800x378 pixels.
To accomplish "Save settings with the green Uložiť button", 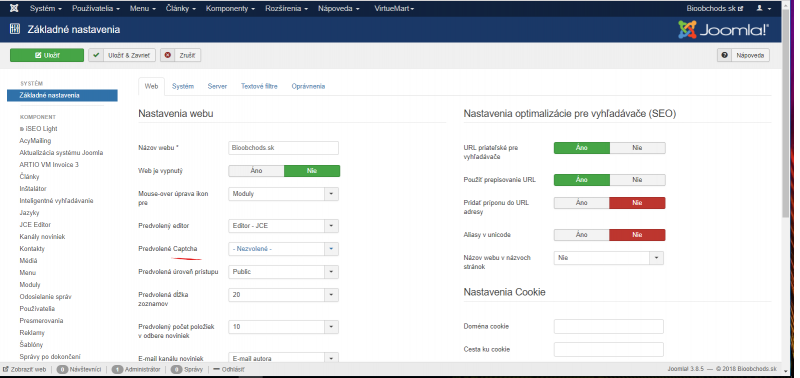I will pyautogui.click(x=47, y=55).
